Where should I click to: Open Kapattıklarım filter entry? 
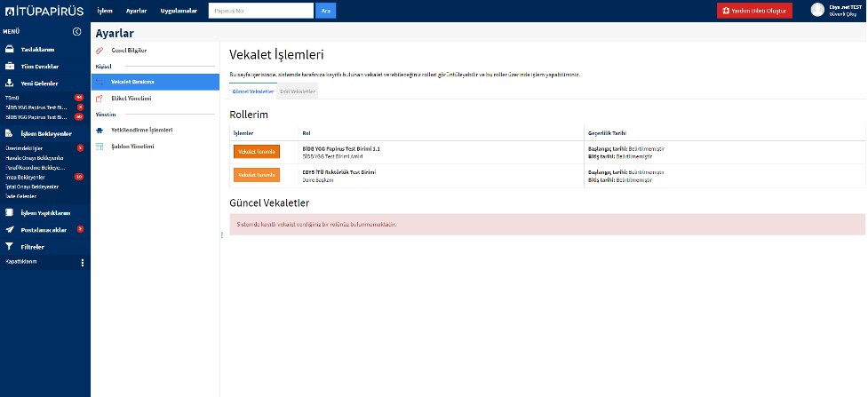20,261
